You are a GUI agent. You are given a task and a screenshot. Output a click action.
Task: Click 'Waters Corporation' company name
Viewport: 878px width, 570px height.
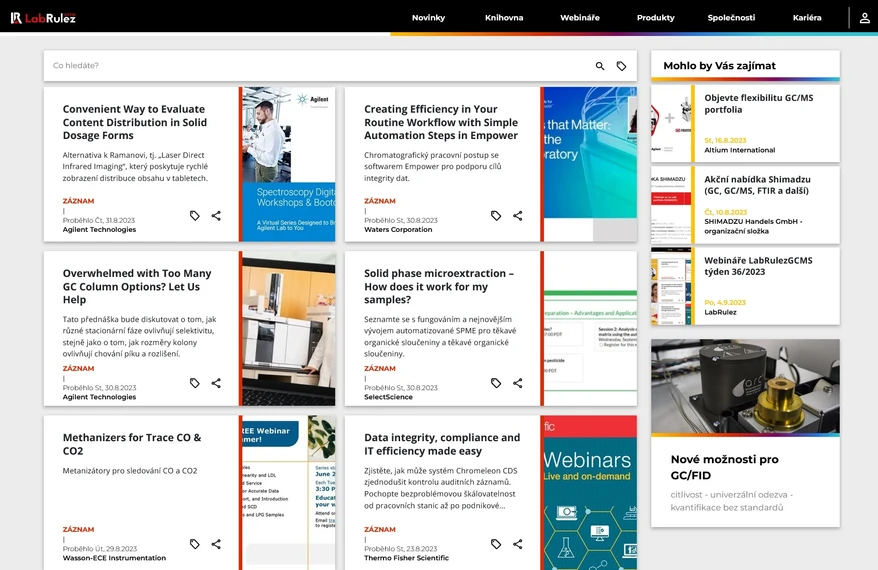(x=398, y=230)
